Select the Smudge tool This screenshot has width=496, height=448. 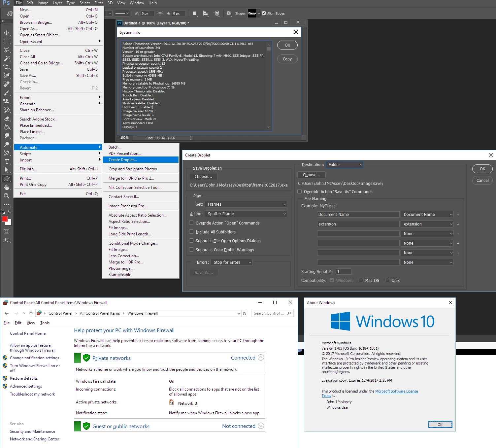coord(6,136)
